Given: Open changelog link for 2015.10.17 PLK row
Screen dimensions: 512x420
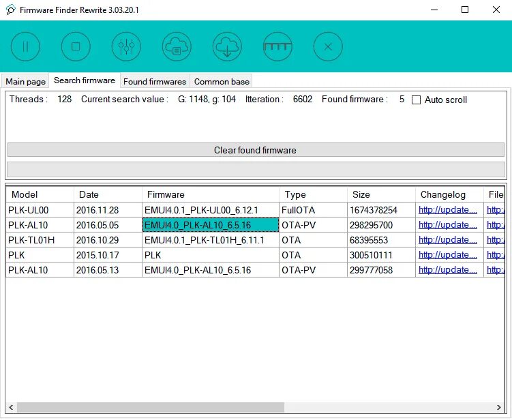Looking at the screenshot, I should (x=448, y=255).
